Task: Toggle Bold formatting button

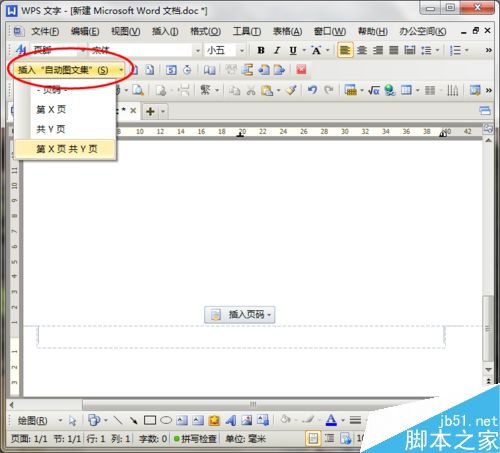Action: coord(261,50)
